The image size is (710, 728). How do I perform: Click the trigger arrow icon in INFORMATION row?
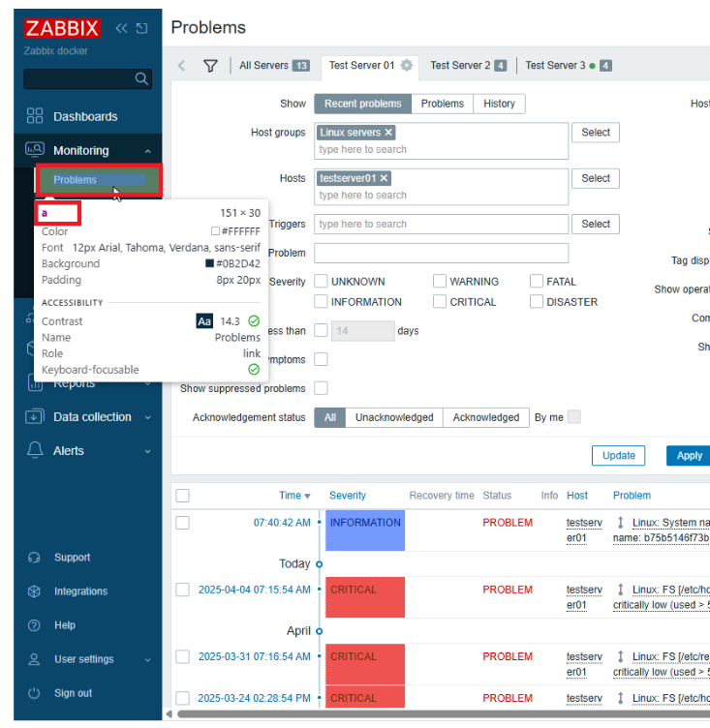[x=620, y=523]
